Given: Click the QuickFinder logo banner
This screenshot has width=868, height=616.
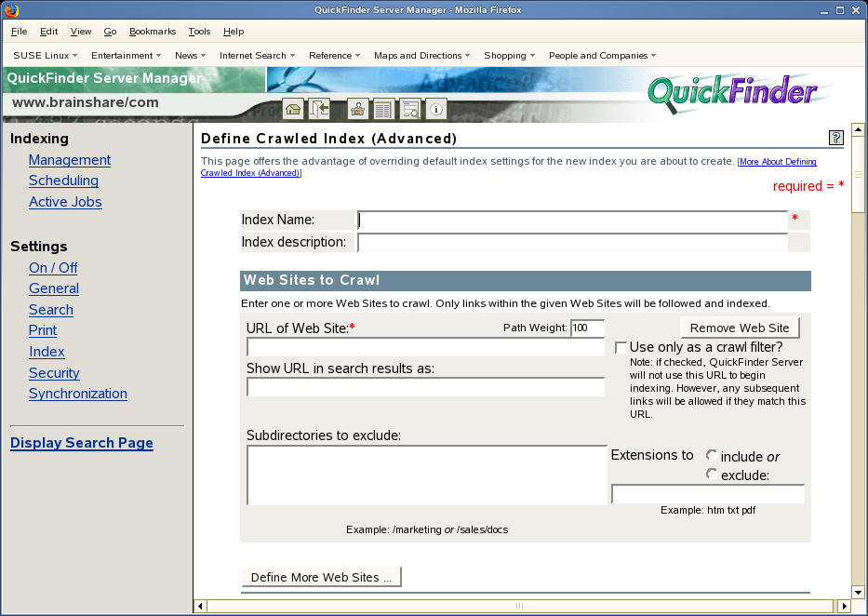Looking at the screenshot, I should click(732, 93).
